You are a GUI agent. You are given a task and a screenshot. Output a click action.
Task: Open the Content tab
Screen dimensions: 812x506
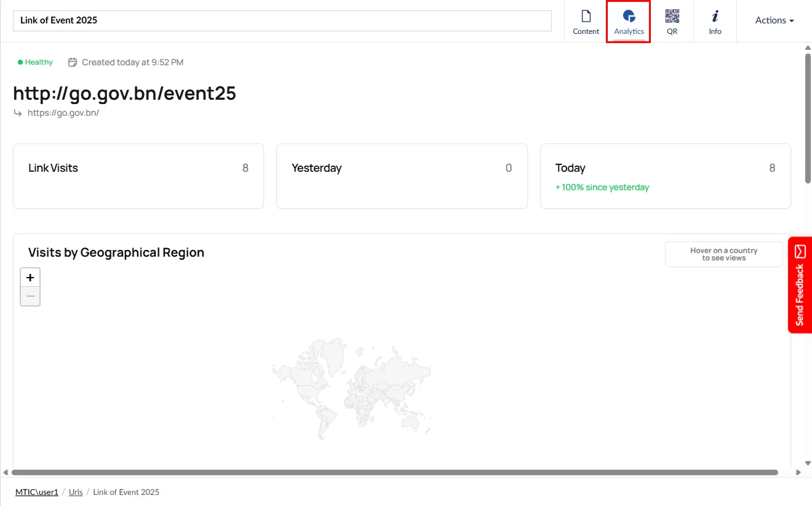pos(586,22)
